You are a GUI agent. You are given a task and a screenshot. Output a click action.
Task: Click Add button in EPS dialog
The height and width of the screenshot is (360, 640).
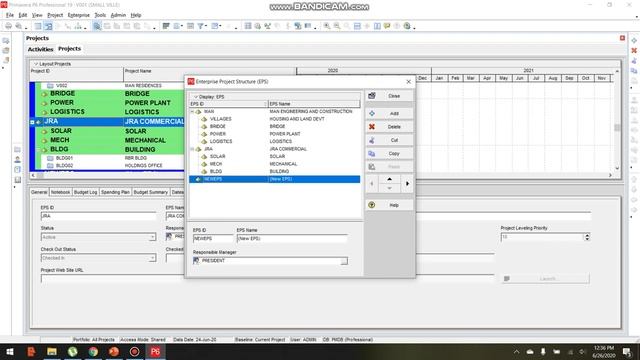[389, 113]
